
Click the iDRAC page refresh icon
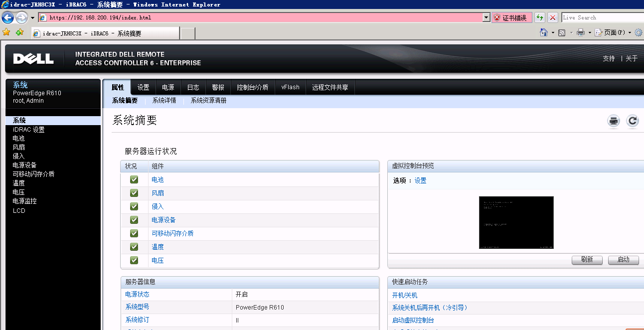click(x=633, y=121)
